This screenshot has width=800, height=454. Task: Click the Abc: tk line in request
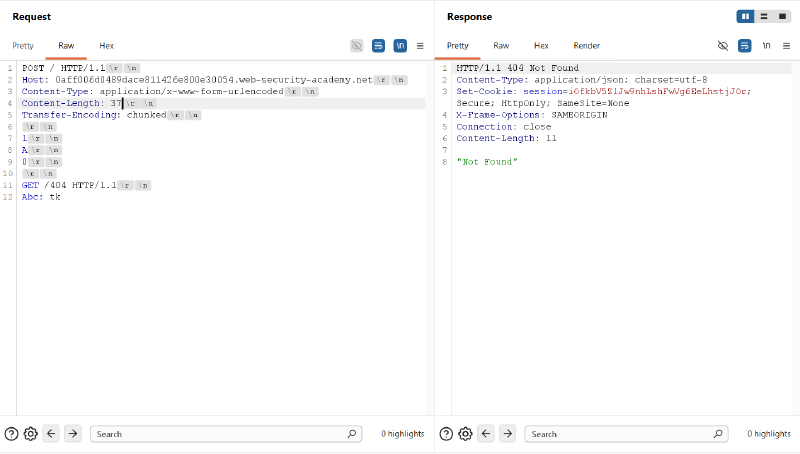(41, 197)
